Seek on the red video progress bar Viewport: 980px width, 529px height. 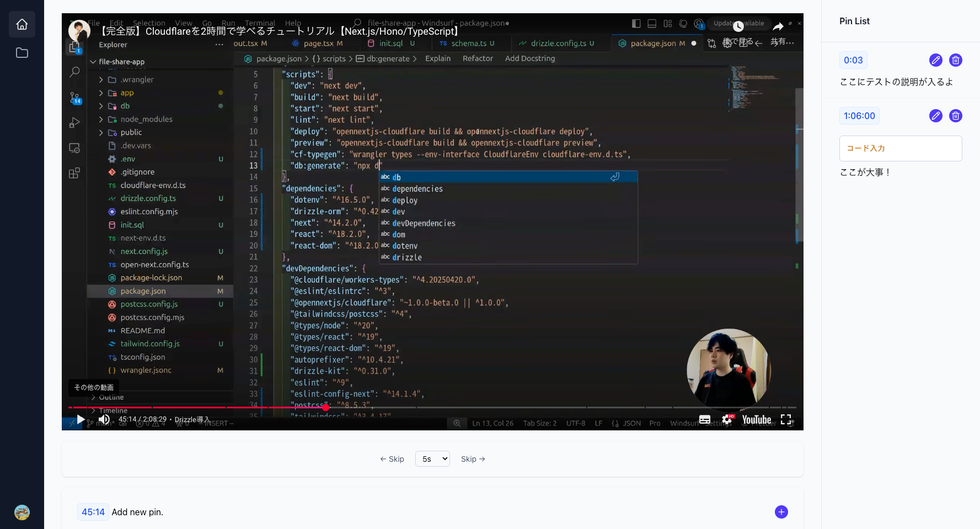point(432,407)
